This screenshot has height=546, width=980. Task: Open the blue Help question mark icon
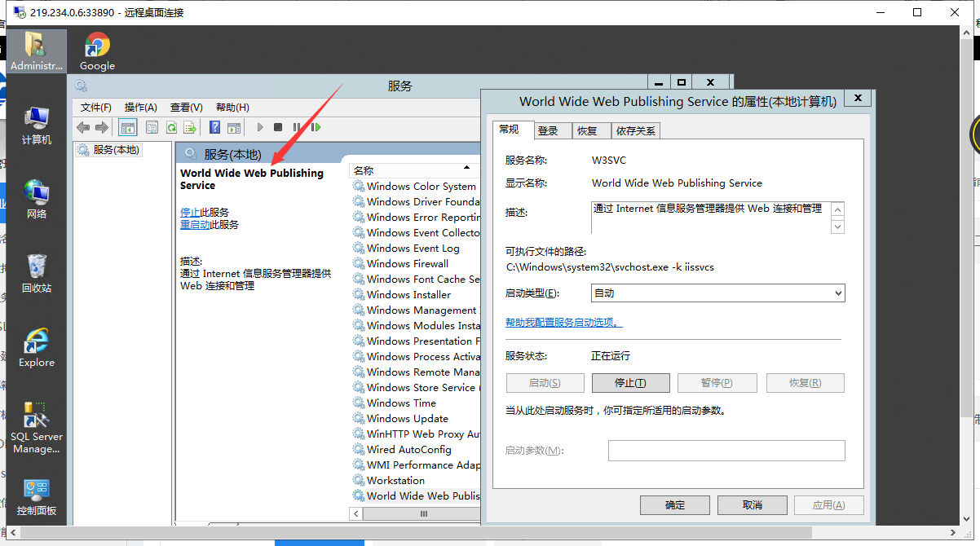click(x=215, y=127)
